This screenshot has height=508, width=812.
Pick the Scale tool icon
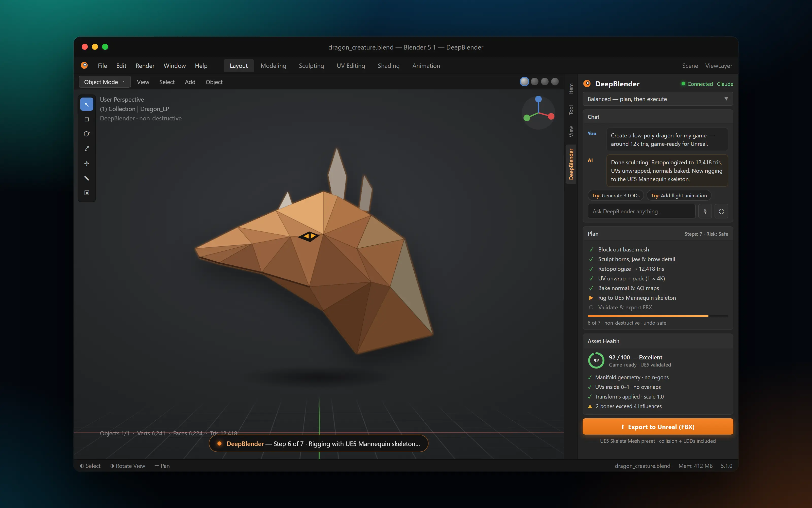[x=87, y=149]
